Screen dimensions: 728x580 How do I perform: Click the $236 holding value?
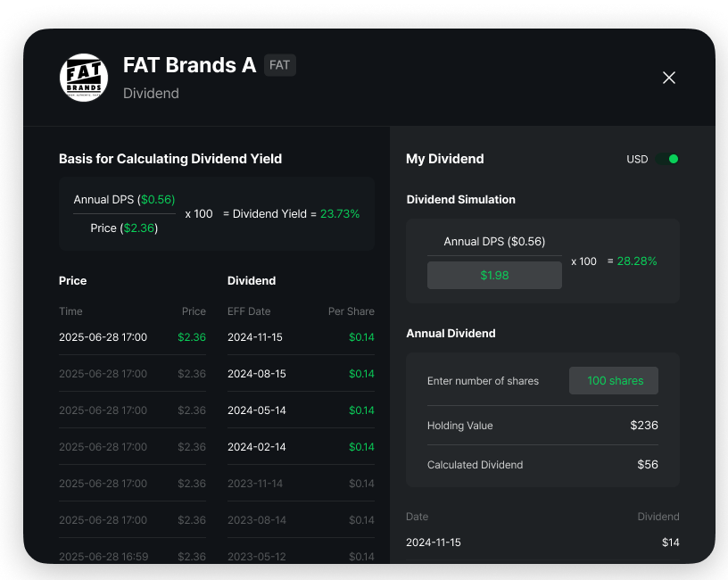[644, 426]
